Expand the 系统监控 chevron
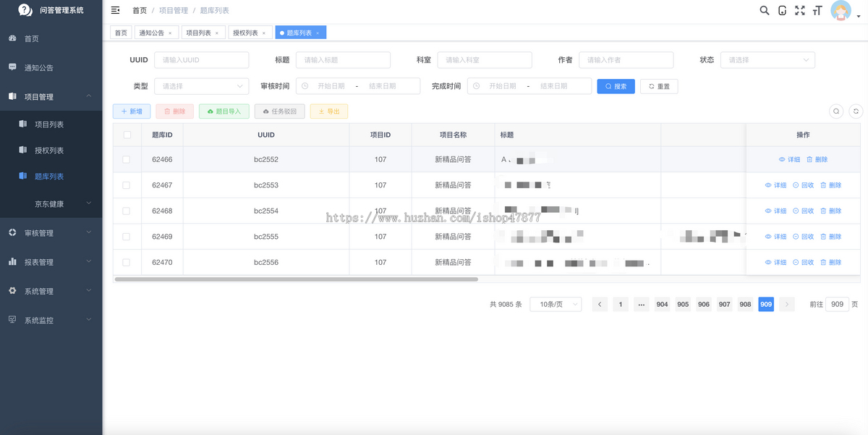This screenshot has width=868, height=435. click(89, 319)
